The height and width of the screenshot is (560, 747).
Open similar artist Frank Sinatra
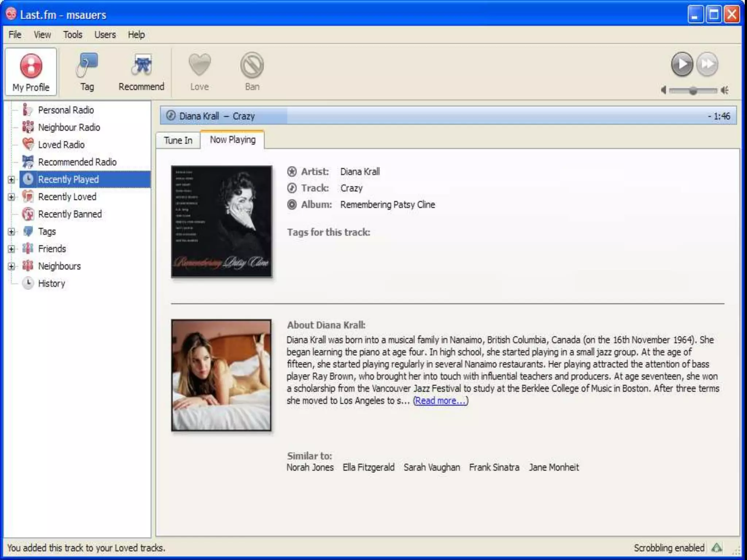(x=494, y=467)
